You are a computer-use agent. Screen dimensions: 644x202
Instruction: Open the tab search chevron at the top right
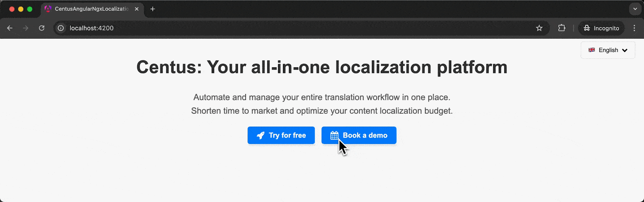635,9
